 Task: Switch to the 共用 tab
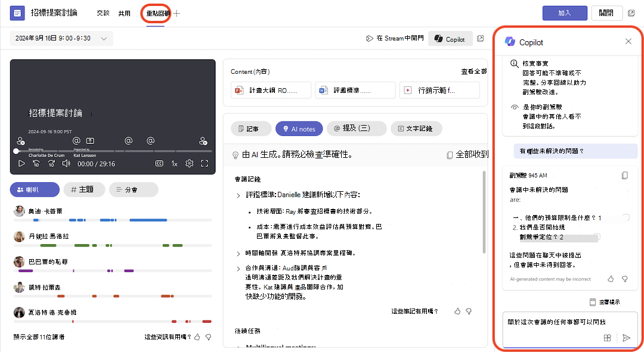click(125, 14)
